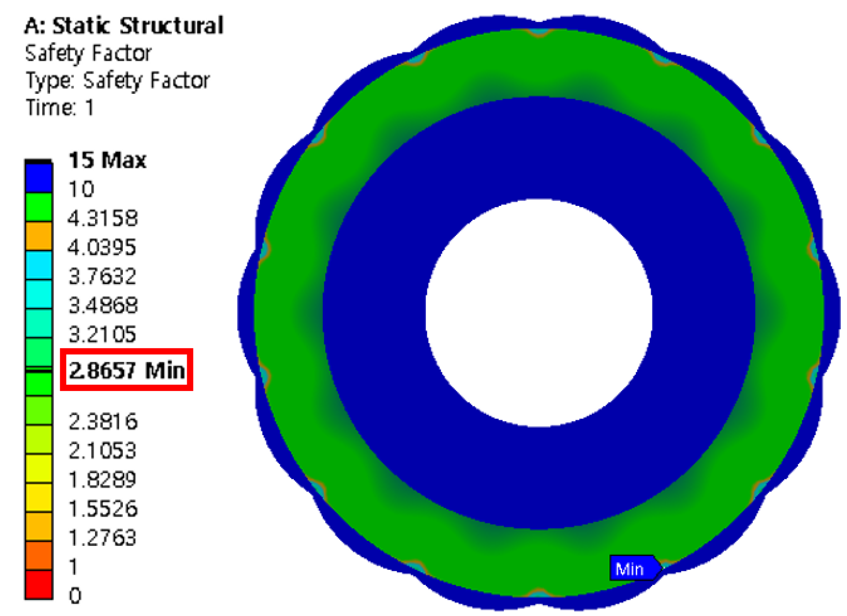Click the legend value 2.3816
This screenshot has height=616, width=847.
coord(103,422)
